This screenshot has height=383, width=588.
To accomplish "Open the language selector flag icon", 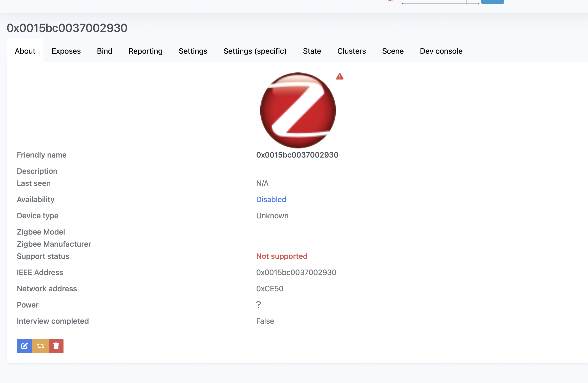I will point(390,1).
